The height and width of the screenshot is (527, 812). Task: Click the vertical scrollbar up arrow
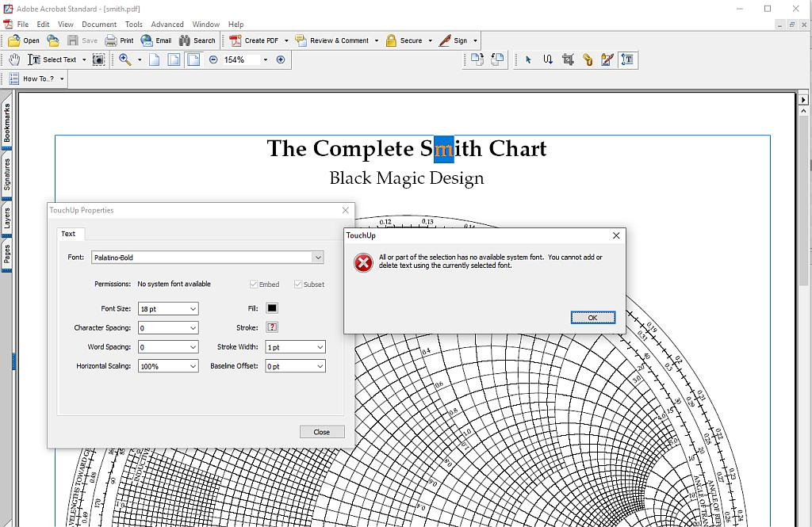tap(803, 111)
